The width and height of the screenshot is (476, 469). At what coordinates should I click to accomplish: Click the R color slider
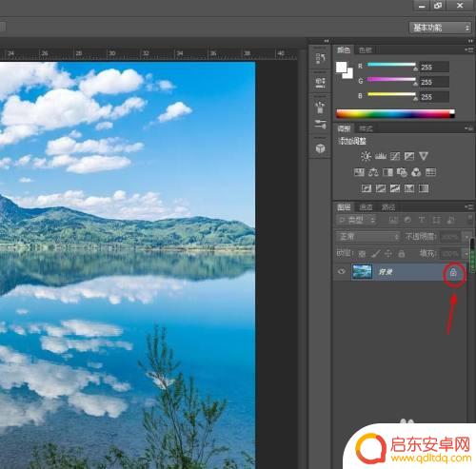[391, 65]
